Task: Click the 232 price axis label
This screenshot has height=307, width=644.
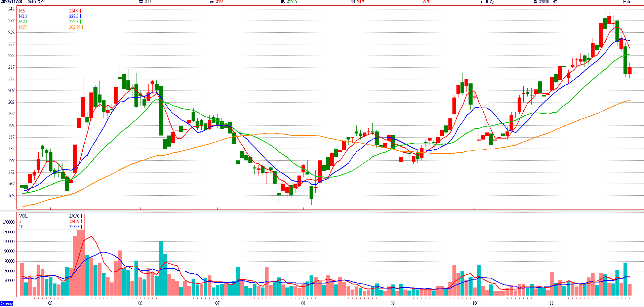Action: 11,33
